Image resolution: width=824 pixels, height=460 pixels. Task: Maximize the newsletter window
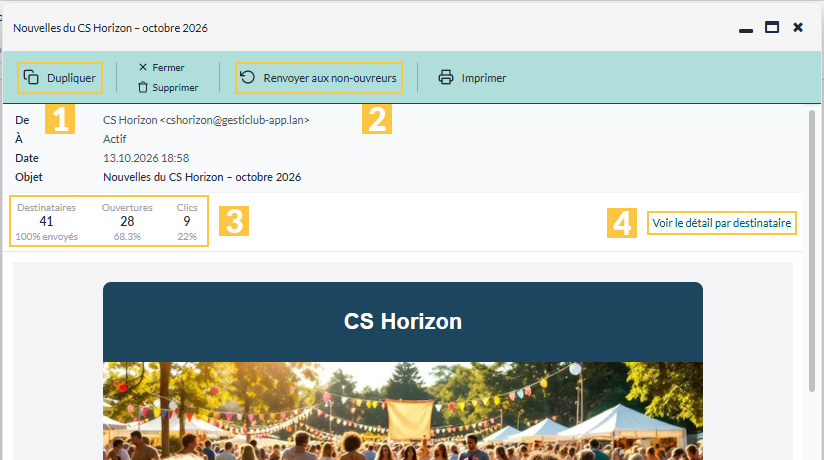(x=771, y=27)
